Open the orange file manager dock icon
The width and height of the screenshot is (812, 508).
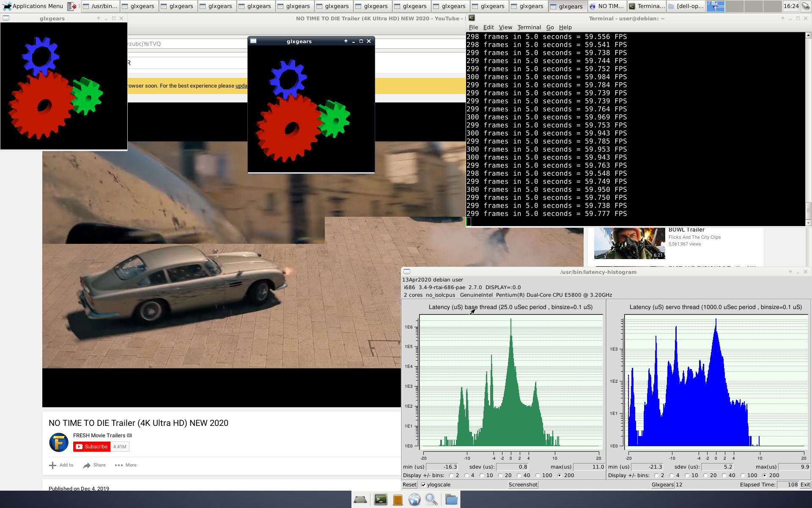tap(398, 500)
